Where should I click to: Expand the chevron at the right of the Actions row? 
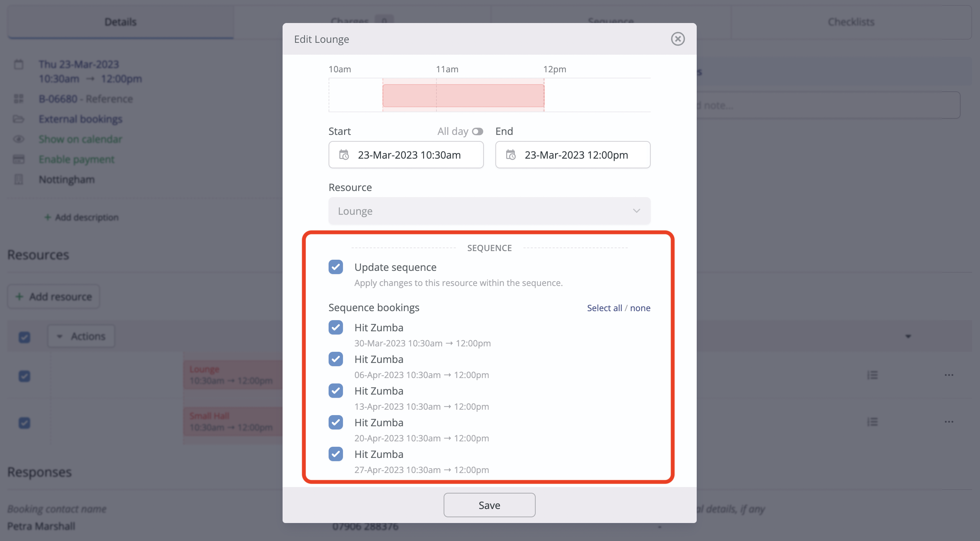point(908,336)
